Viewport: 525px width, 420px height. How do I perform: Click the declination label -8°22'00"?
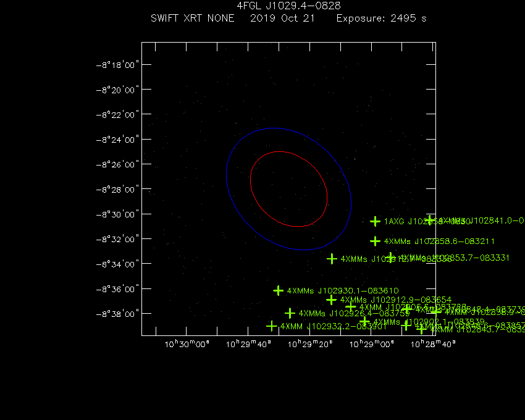[x=117, y=114]
